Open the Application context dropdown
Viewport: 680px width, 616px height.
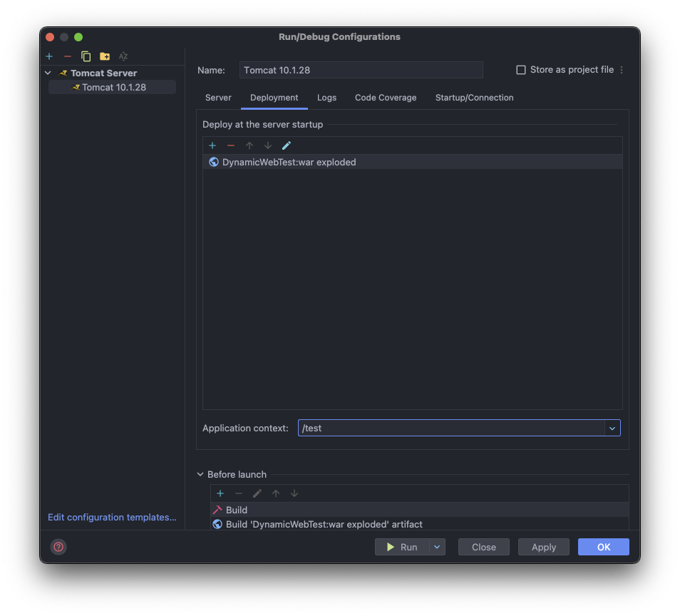pyautogui.click(x=612, y=428)
